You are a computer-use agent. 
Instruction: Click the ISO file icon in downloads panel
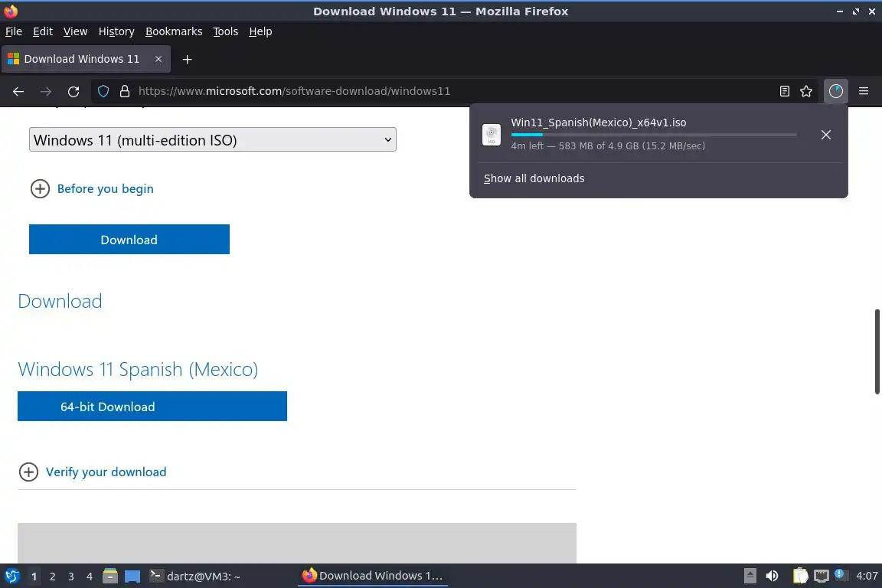pyautogui.click(x=491, y=135)
